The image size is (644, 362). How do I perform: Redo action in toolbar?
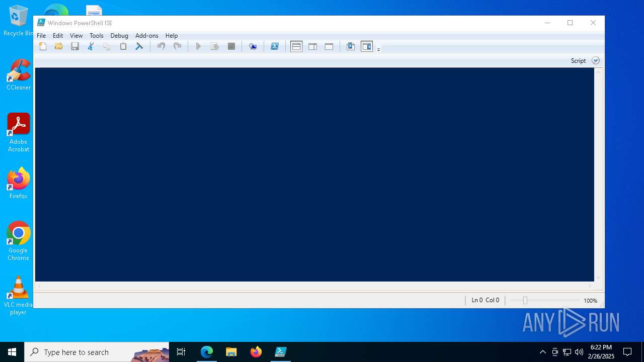177,46
